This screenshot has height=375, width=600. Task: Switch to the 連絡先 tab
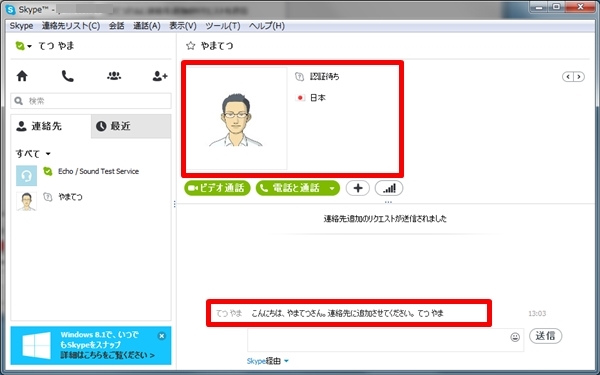[51, 126]
